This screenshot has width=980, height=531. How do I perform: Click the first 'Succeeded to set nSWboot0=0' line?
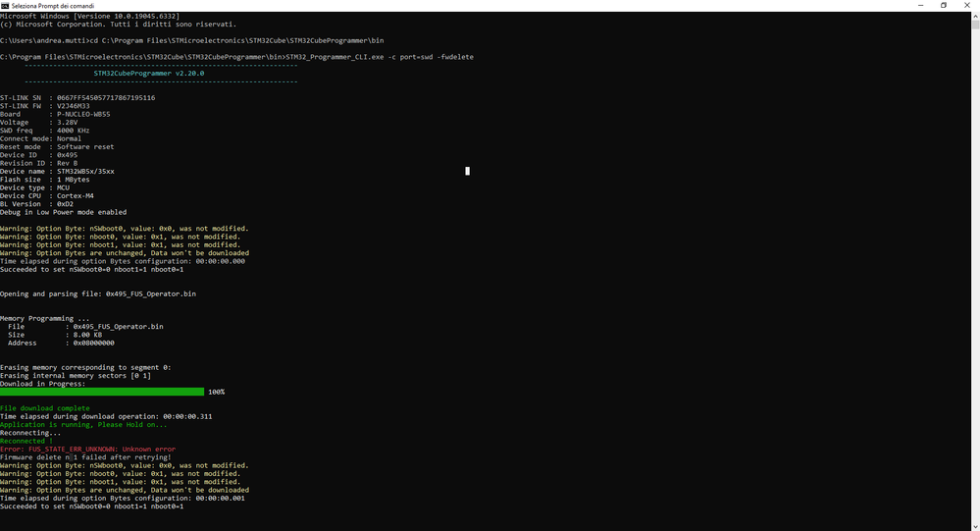pos(92,269)
